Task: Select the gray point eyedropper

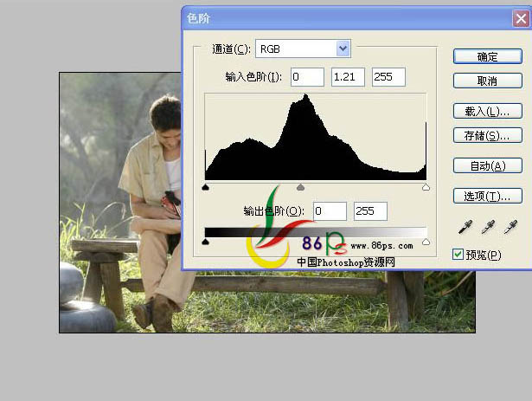Action: point(489,227)
